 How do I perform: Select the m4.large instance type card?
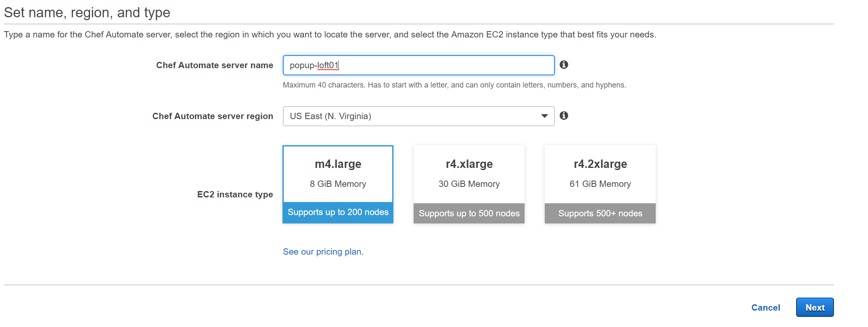(x=338, y=184)
